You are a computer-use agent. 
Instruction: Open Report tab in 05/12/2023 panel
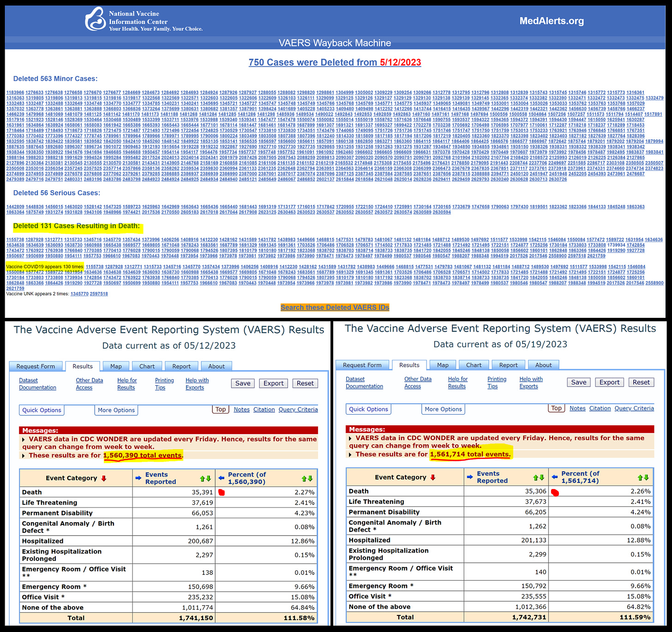[181, 366]
